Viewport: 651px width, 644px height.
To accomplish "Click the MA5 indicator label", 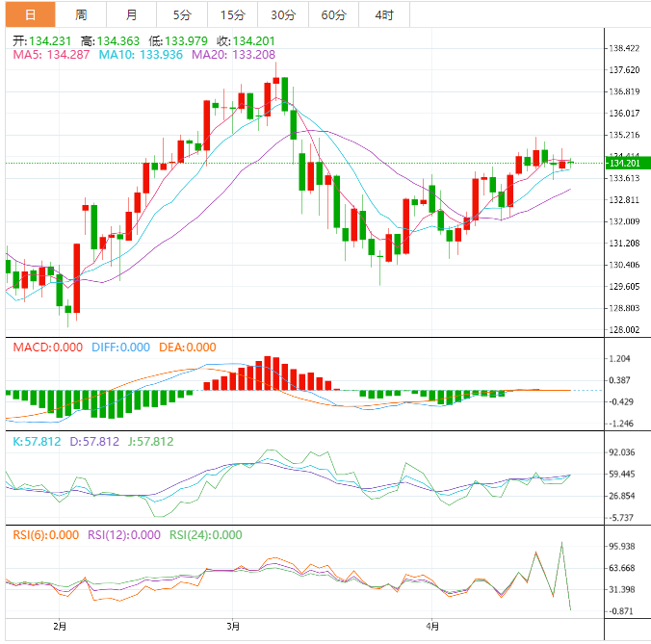I will coord(47,55).
